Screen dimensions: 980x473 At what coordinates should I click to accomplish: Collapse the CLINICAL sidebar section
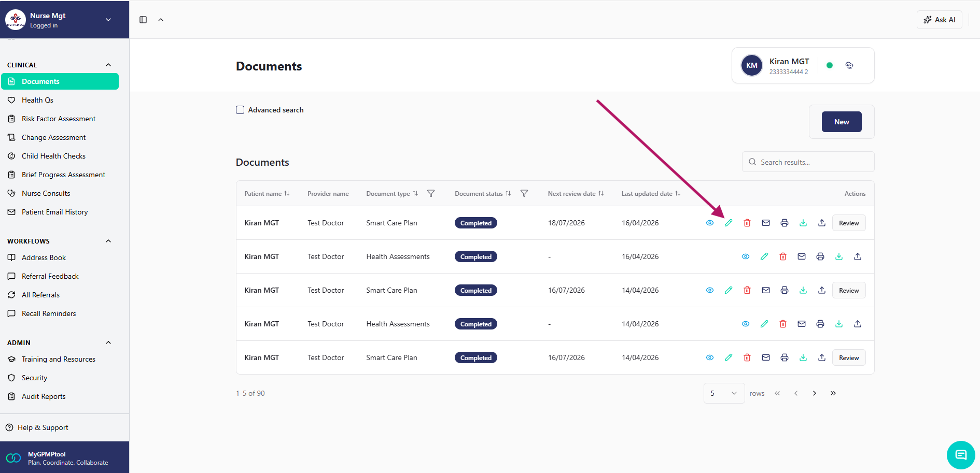pyautogui.click(x=108, y=65)
